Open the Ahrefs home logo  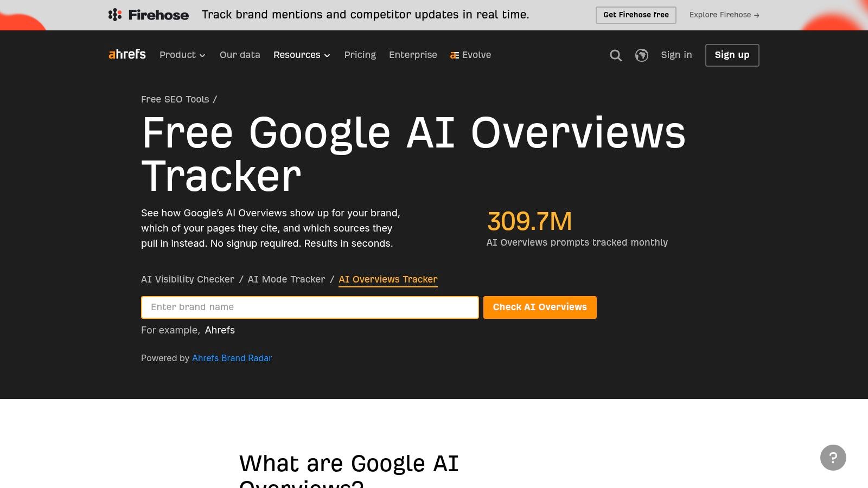pyautogui.click(x=127, y=54)
